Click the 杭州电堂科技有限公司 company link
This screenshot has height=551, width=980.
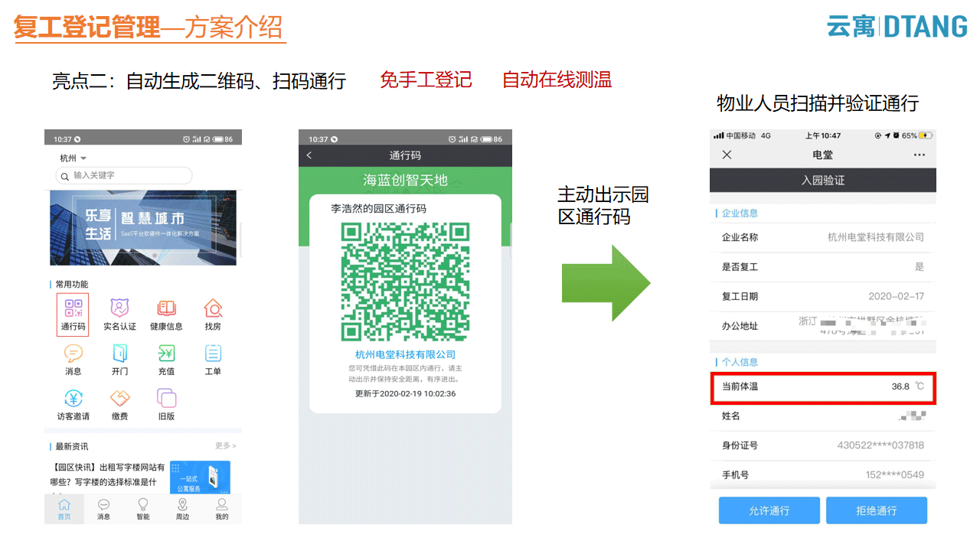click(x=405, y=354)
